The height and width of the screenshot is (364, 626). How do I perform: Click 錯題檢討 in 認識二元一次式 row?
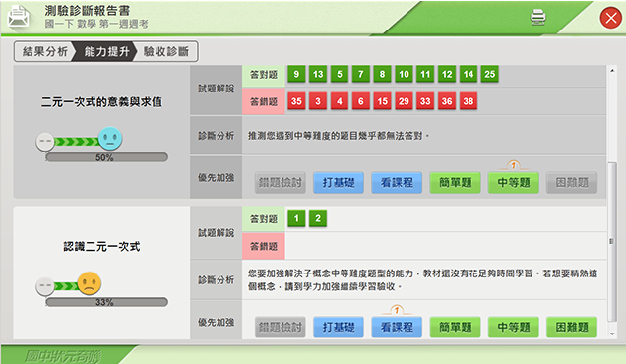click(281, 328)
